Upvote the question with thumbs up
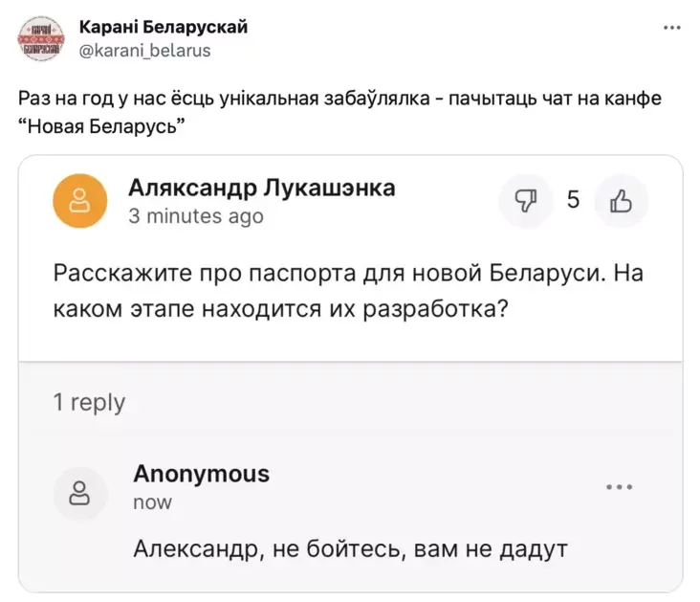The width and height of the screenshot is (700, 602). 621,201
